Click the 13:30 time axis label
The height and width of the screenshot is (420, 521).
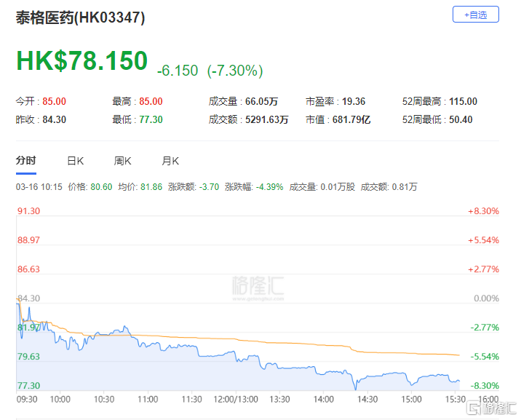(279, 399)
